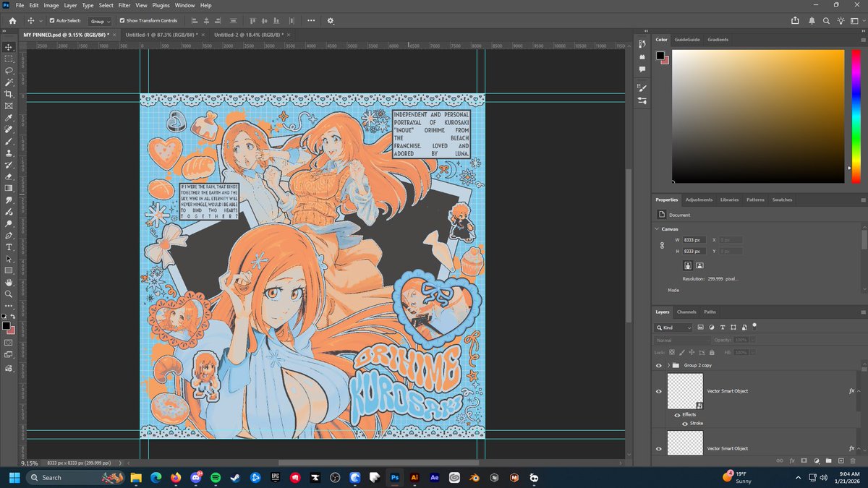This screenshot has width=868, height=488.
Task: Open the Color panel menu
Action: click(x=863, y=40)
